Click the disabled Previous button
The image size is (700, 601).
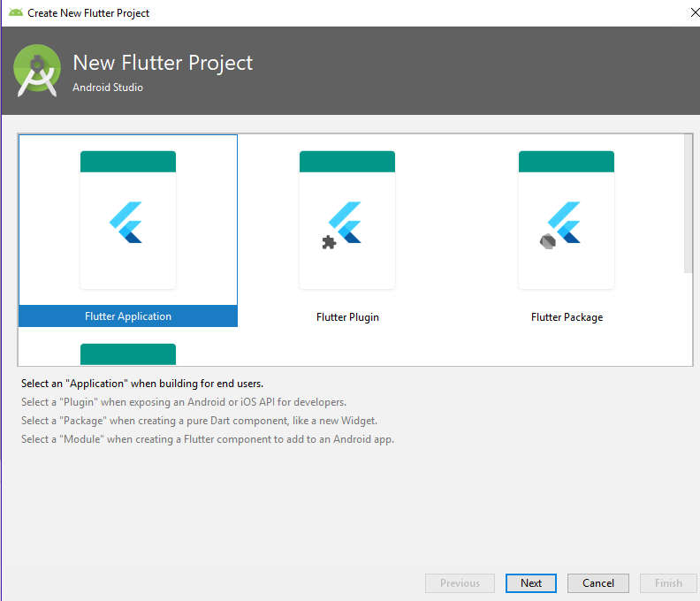tap(460, 583)
